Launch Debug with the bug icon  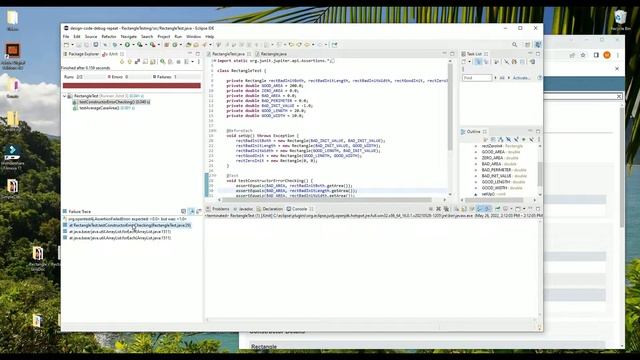115,44
